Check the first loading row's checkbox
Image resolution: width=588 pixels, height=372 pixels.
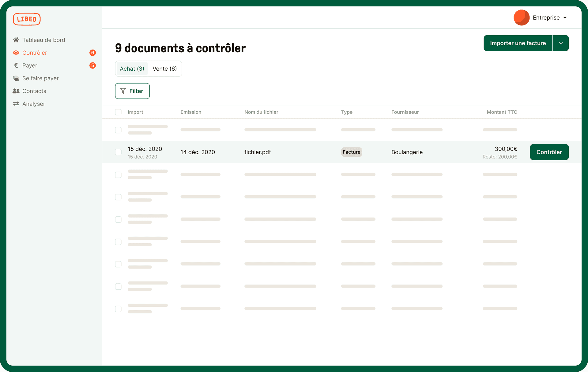pyautogui.click(x=118, y=130)
